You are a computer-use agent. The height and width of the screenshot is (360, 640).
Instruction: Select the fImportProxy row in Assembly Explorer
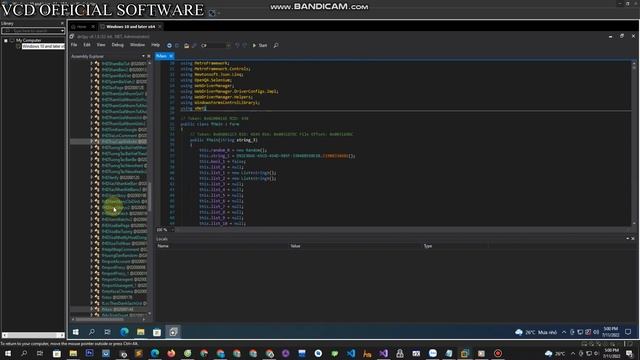[123, 267]
